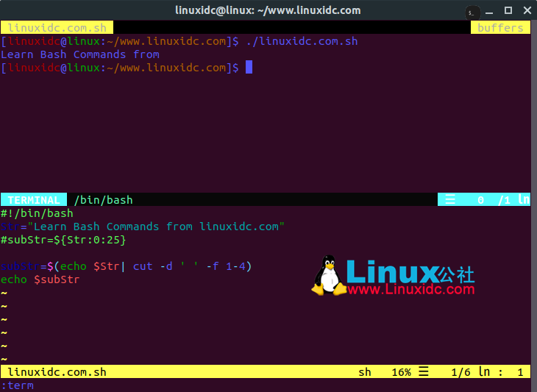Click the lines icon in terminal status line

[450, 199]
